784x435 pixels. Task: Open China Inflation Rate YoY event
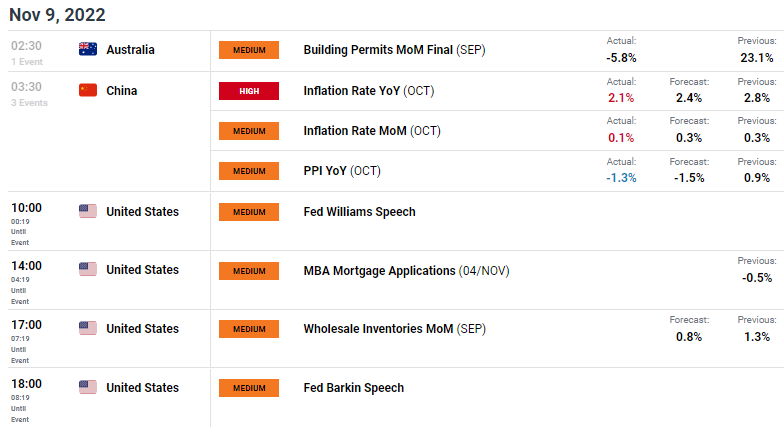368,91
